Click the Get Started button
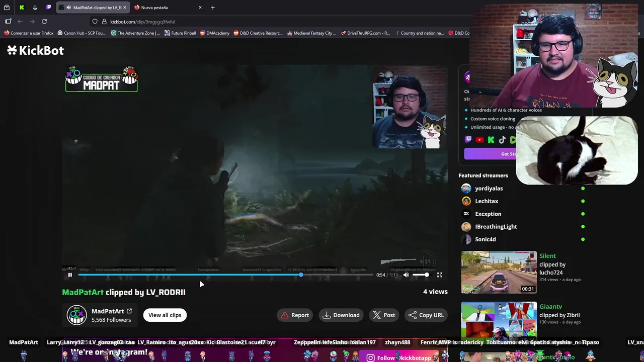 coord(491,154)
